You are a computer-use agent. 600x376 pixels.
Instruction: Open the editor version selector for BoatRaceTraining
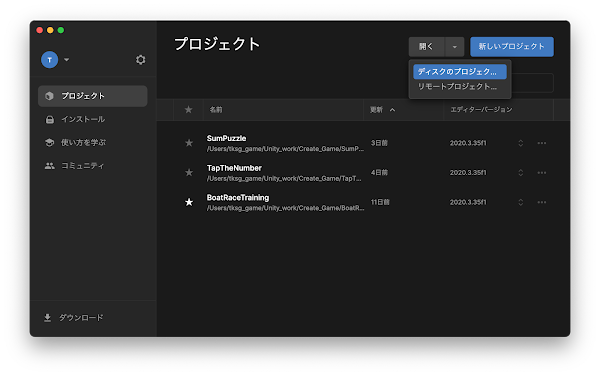pos(520,202)
